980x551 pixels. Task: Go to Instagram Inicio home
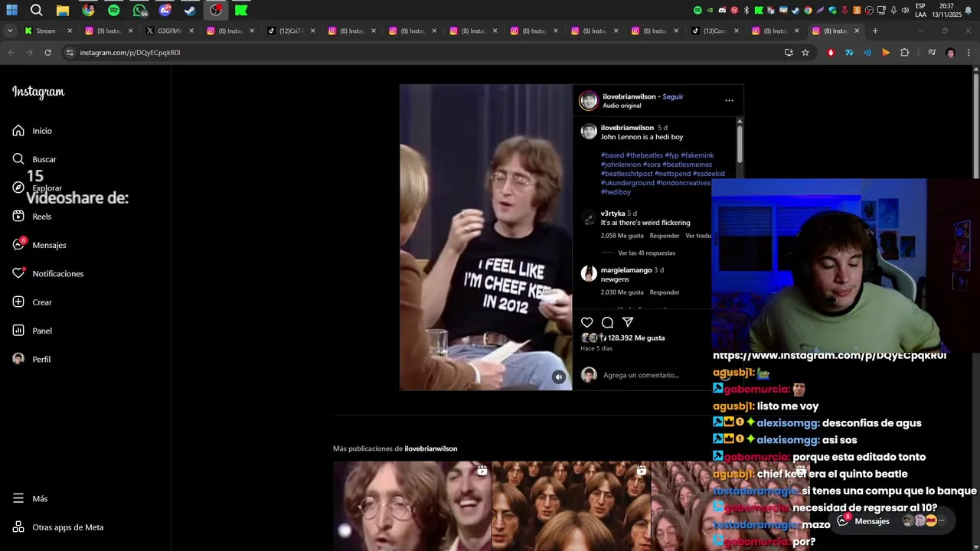click(32, 131)
